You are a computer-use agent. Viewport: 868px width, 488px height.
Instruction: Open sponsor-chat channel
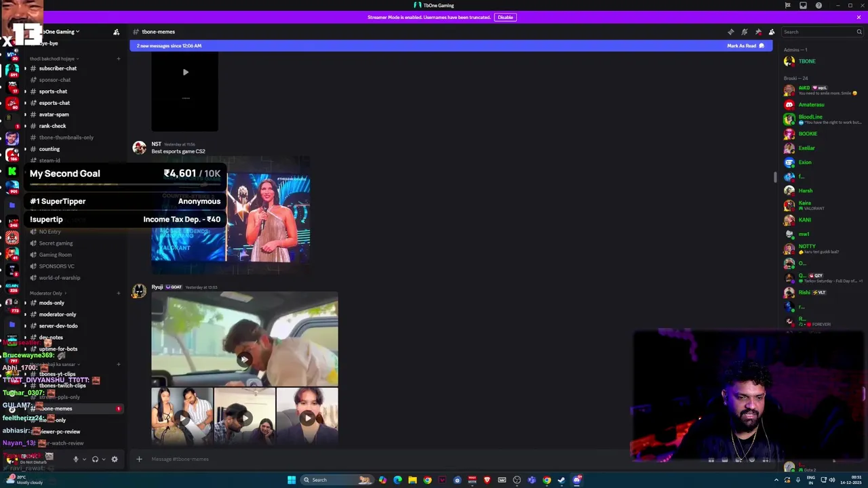pyautogui.click(x=54, y=80)
